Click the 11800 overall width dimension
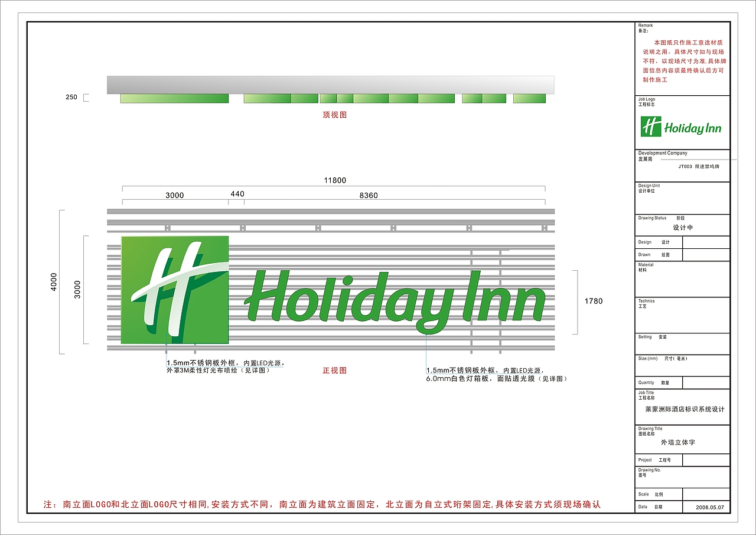756x535 pixels. 335,180
